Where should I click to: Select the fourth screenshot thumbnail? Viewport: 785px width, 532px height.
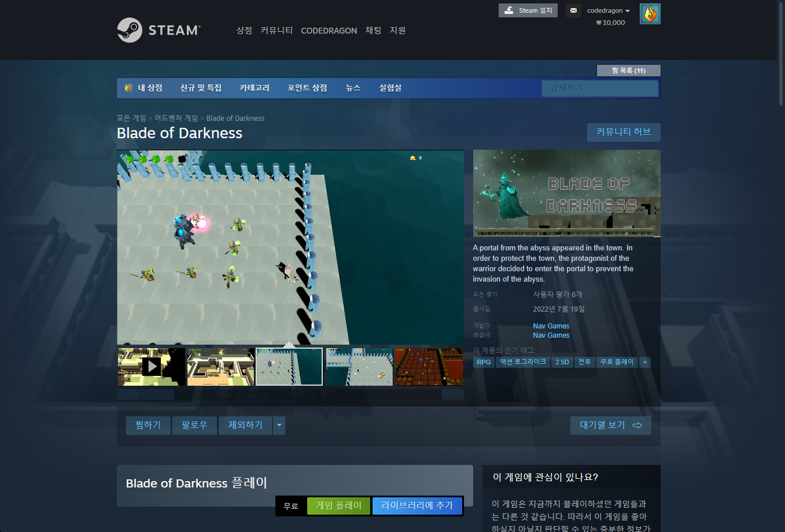(359, 367)
